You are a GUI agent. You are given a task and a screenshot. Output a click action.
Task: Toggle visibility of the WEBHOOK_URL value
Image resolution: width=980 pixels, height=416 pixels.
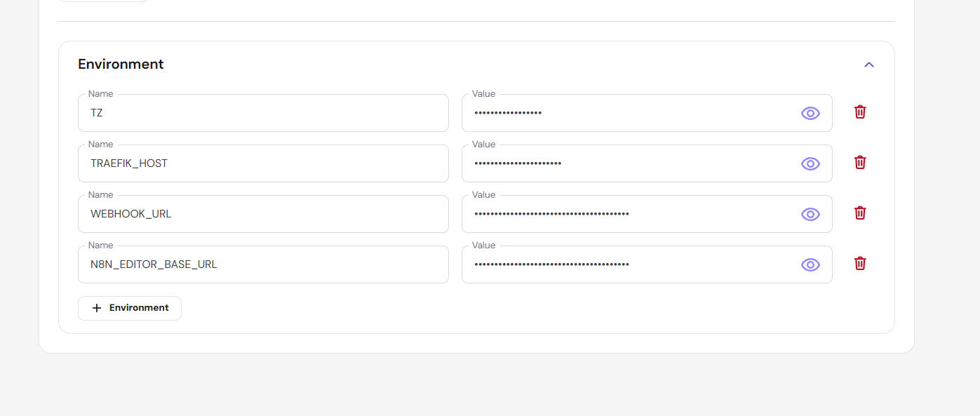point(810,214)
